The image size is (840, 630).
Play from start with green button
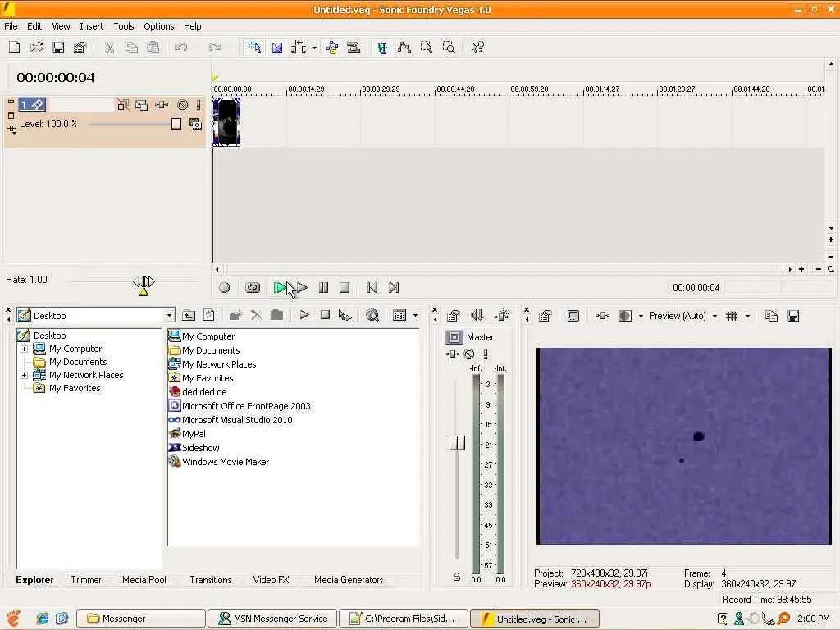click(x=280, y=288)
